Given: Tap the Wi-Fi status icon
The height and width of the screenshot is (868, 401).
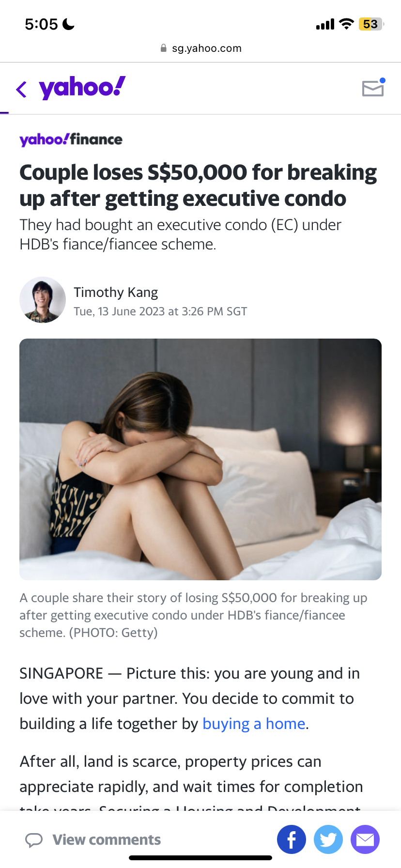Looking at the screenshot, I should click(346, 24).
